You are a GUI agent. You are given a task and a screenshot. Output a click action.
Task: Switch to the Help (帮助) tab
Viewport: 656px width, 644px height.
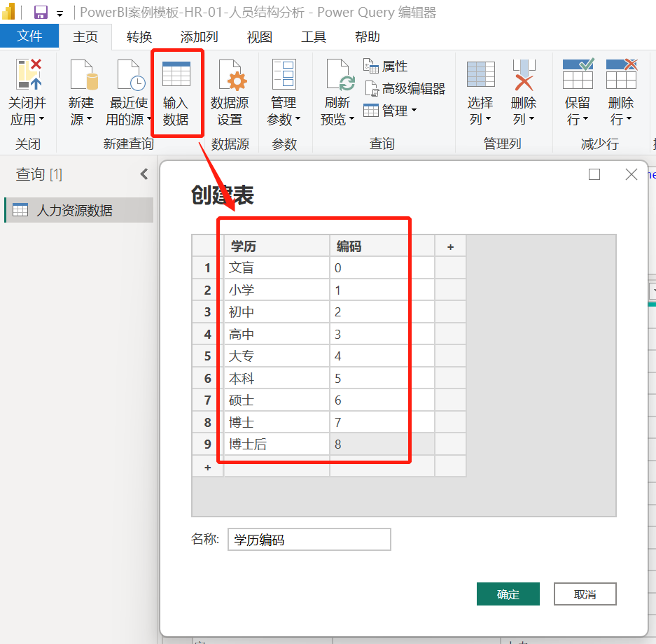[368, 37]
